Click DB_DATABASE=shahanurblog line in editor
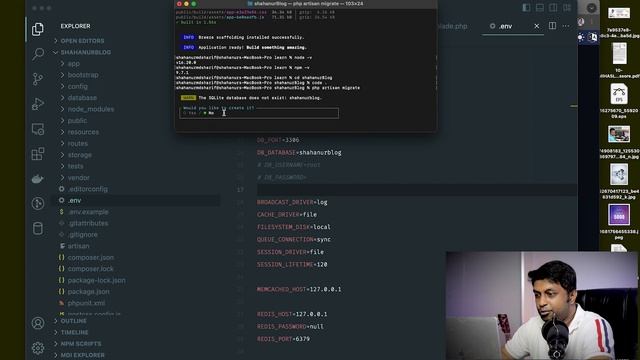This screenshot has height=360, width=640. coord(299,153)
